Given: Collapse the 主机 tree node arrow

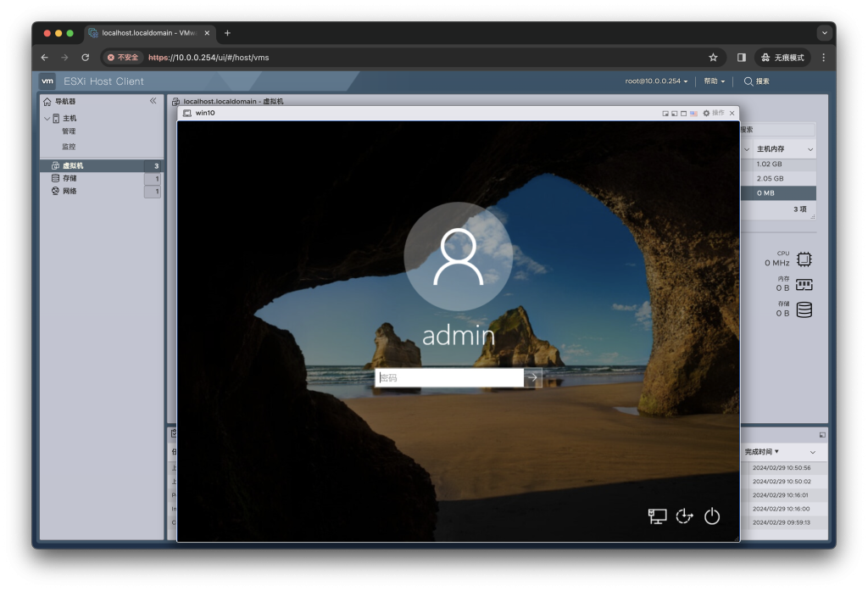Looking at the screenshot, I should (x=47, y=119).
